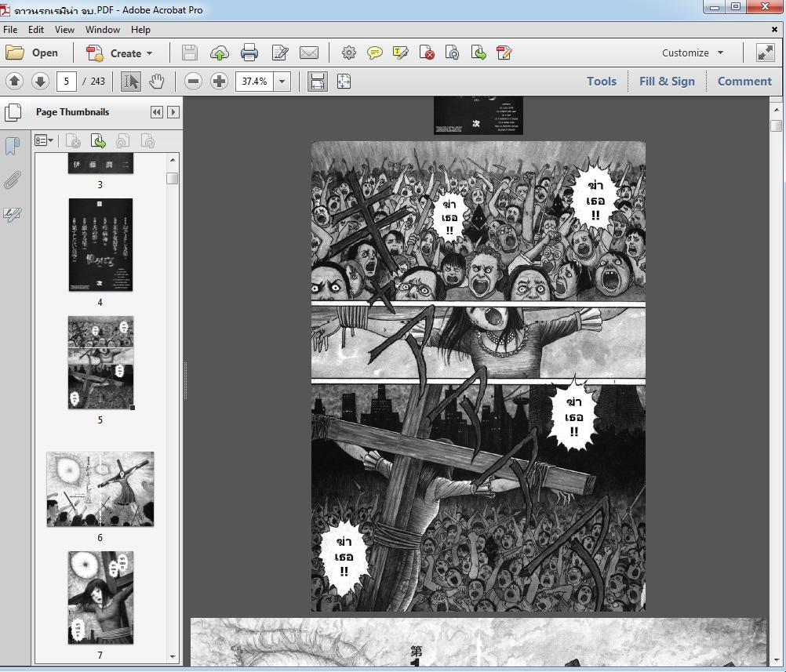Viewport: 786px width, 672px height.
Task: Click the Delete page icon in toolbar
Action: pos(427,53)
